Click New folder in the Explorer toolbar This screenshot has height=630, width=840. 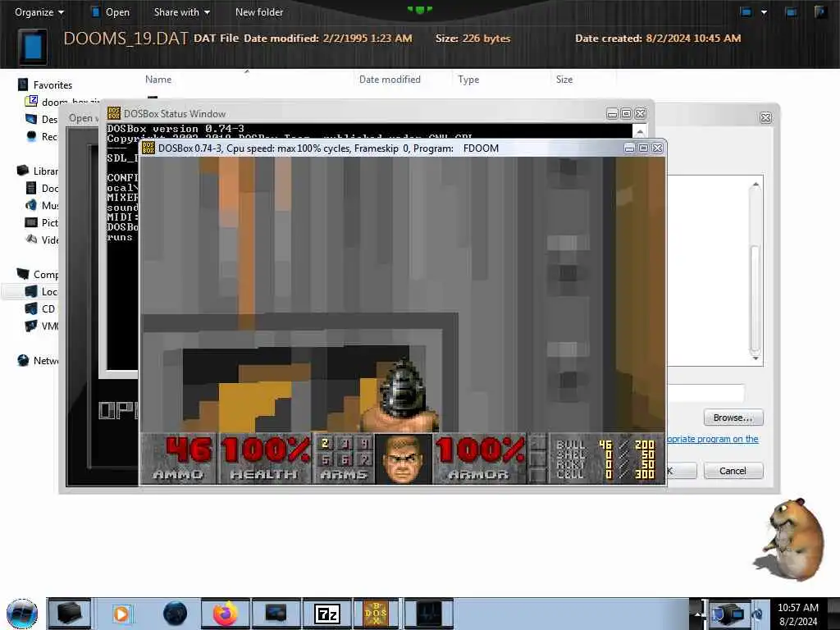tap(259, 11)
